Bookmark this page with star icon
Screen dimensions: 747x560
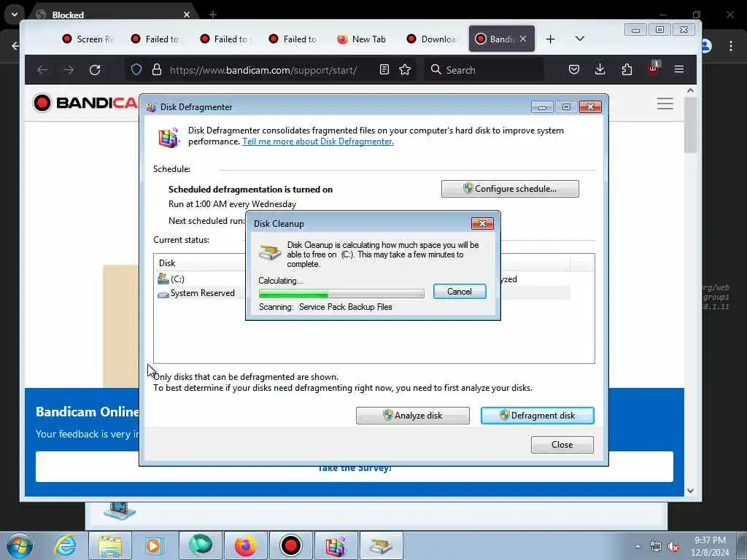click(405, 69)
